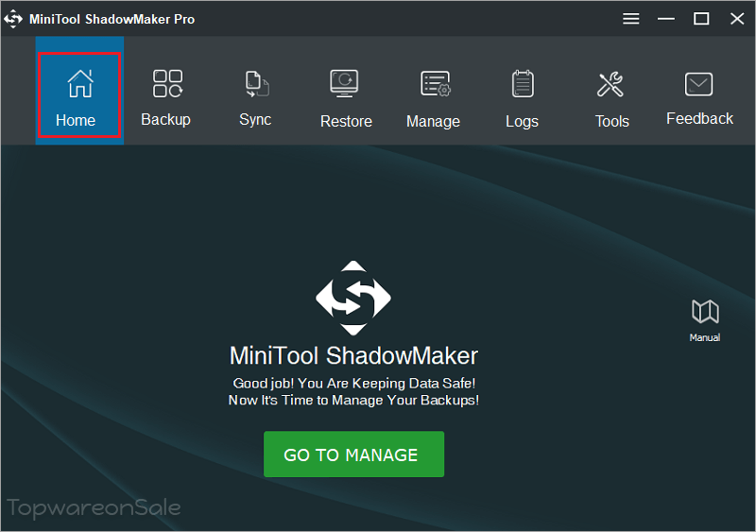Close the MiniTool ShadowMaker window
Image resolution: width=756 pixels, height=532 pixels.
pyautogui.click(x=737, y=19)
